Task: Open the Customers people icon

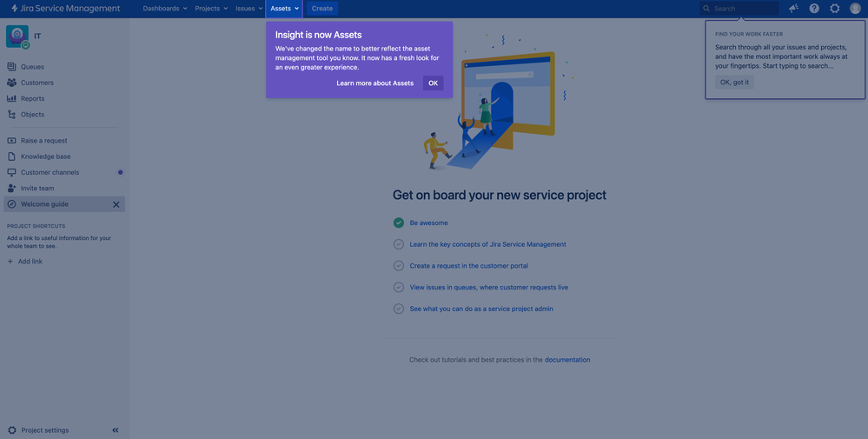Action: click(x=11, y=83)
